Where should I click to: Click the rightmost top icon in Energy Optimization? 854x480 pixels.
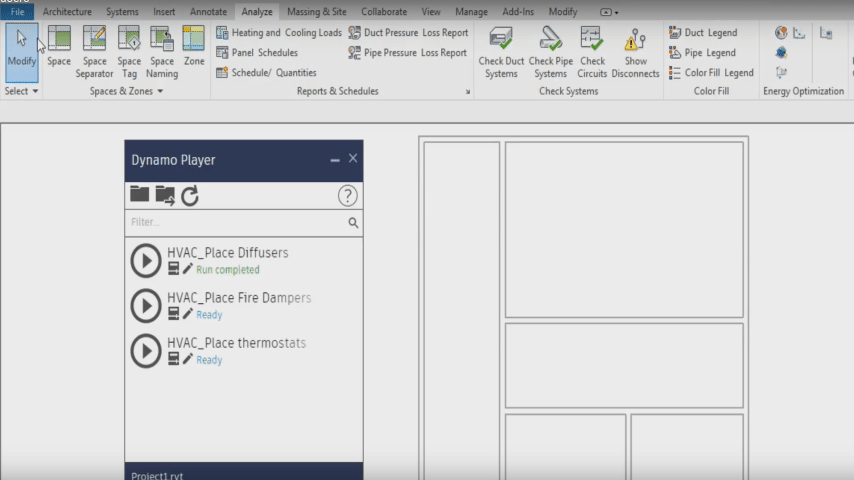[826, 33]
